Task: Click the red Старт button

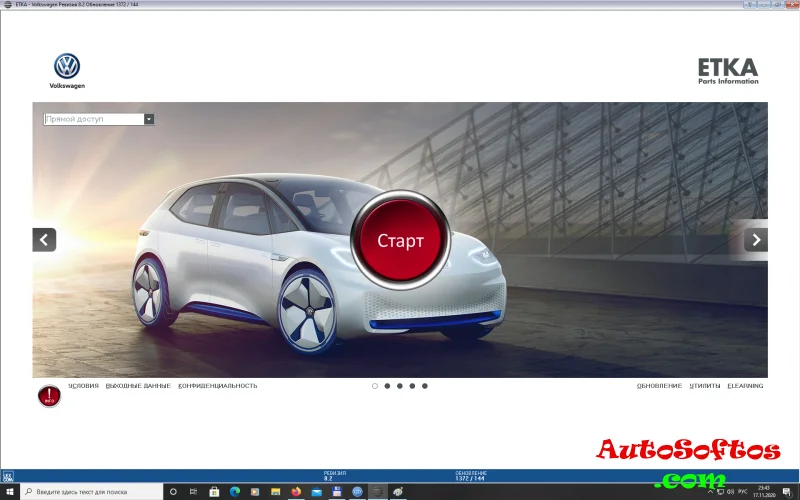Action: click(400, 240)
